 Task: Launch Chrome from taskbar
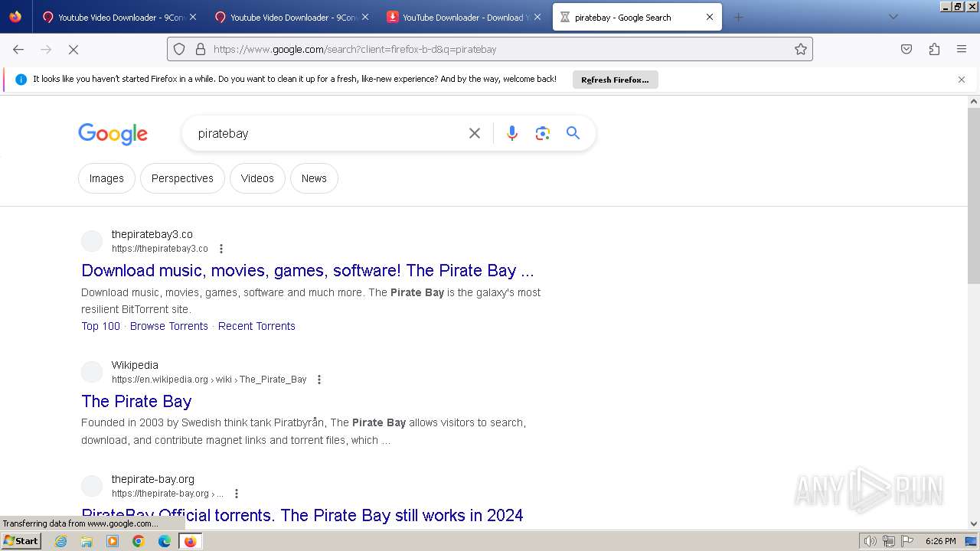point(139,541)
